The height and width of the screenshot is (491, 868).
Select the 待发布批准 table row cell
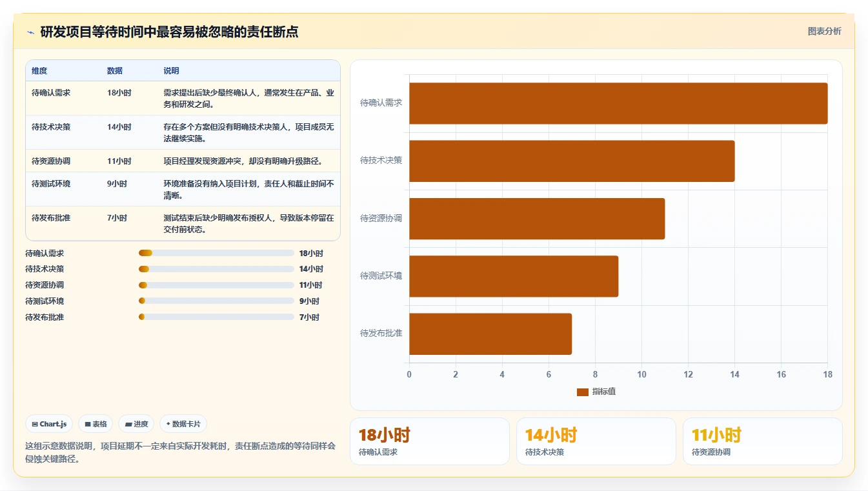click(51, 218)
